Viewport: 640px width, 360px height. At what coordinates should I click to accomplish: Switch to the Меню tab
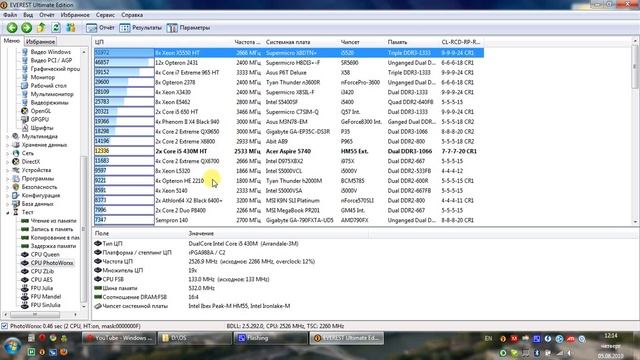pyautogui.click(x=12, y=41)
